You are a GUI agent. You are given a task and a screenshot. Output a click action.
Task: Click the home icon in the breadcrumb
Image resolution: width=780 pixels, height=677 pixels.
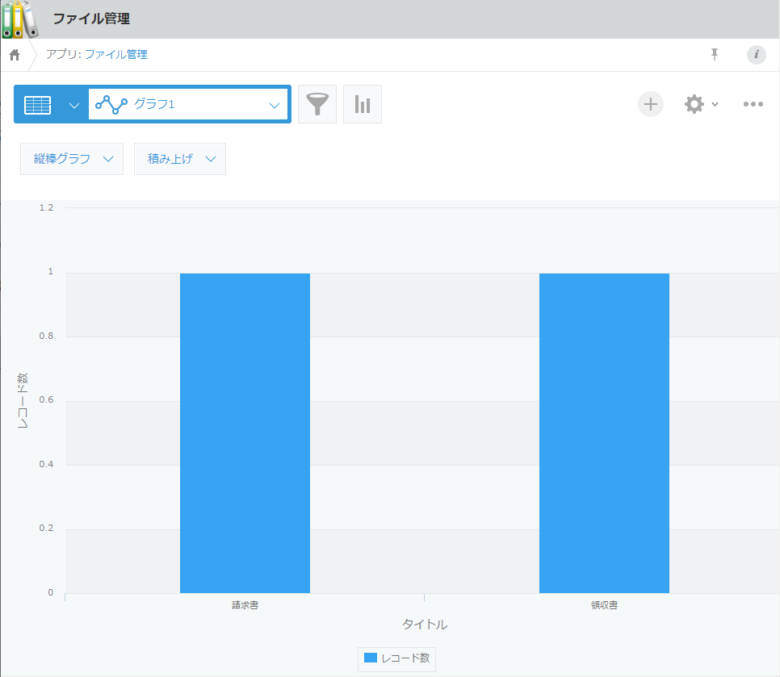(x=14, y=55)
